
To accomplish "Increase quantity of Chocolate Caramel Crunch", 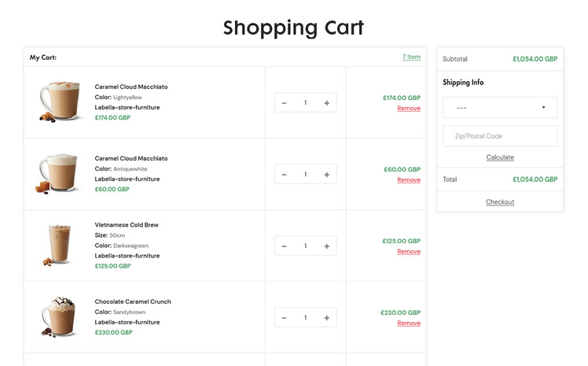I will tap(327, 318).
